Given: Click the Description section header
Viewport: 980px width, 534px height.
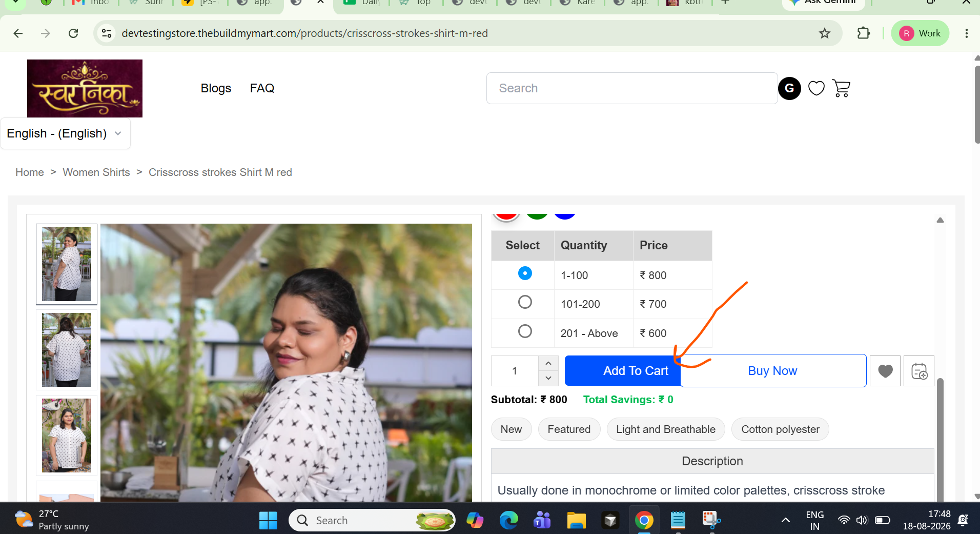Looking at the screenshot, I should pyautogui.click(x=712, y=461).
